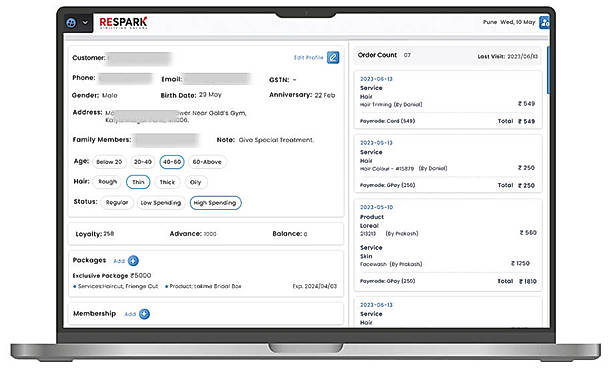Click the Edit Profile pencil icon
This screenshot has height=368, width=611.
tap(333, 58)
